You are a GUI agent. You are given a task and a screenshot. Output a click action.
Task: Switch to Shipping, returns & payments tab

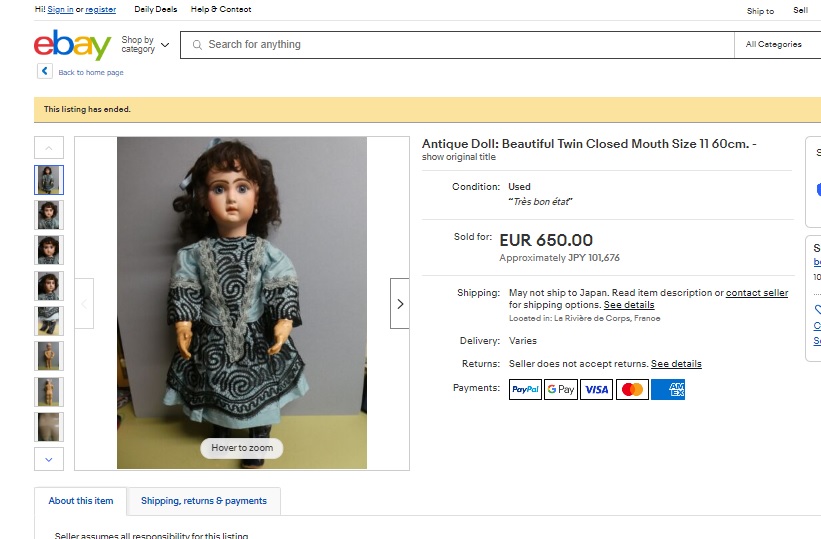(204, 501)
